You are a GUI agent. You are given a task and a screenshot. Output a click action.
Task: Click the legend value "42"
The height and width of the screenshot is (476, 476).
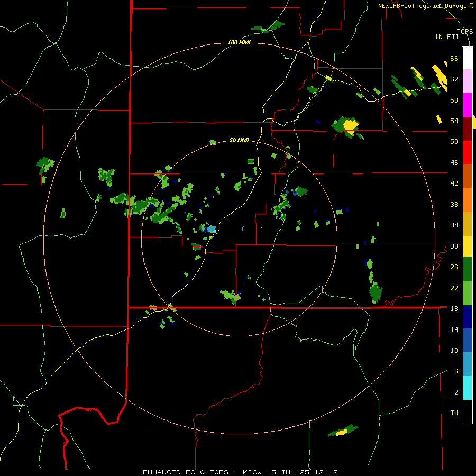click(x=454, y=184)
